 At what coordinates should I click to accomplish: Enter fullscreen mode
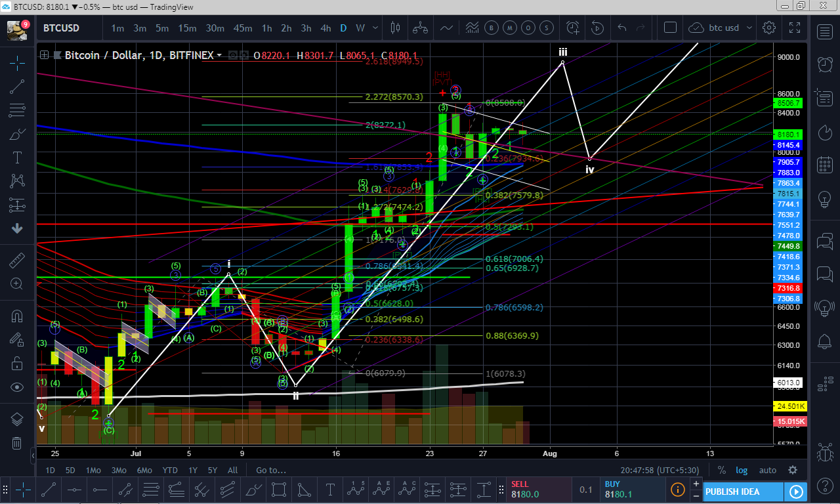pos(794,28)
